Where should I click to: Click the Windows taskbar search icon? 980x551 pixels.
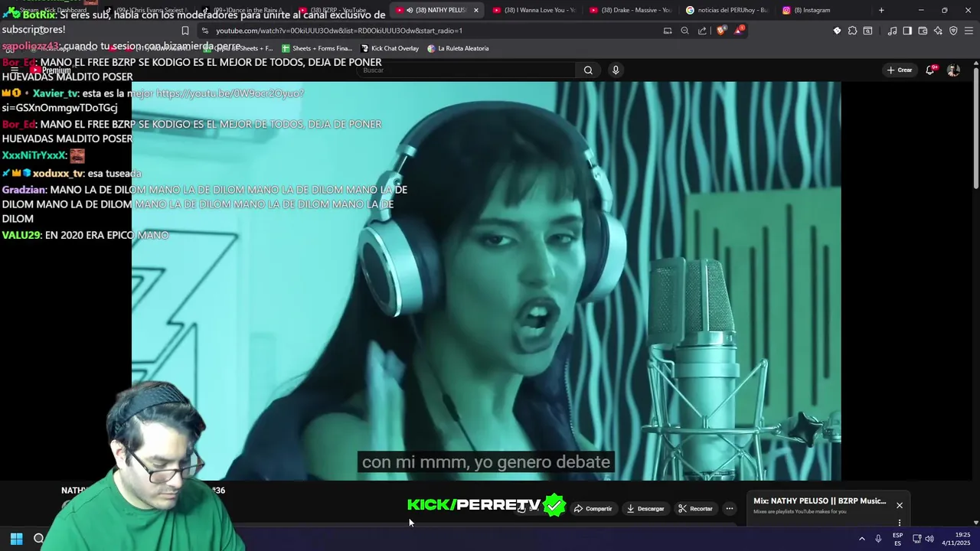coord(38,539)
